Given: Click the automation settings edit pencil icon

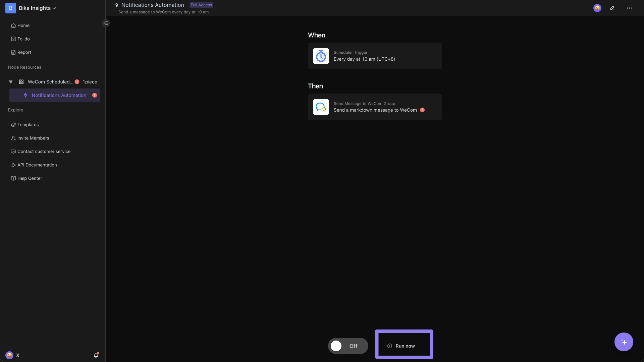Looking at the screenshot, I should [612, 8].
